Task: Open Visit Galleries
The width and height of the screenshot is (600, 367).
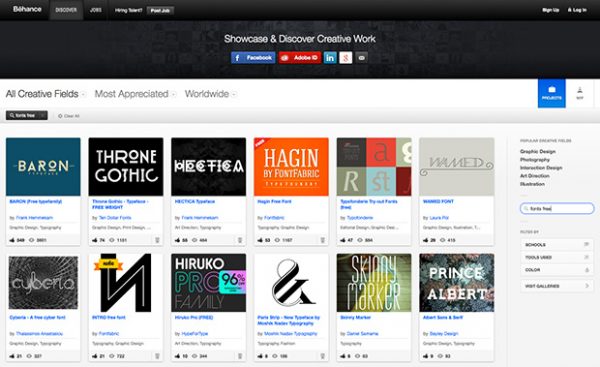Action: click(x=557, y=286)
